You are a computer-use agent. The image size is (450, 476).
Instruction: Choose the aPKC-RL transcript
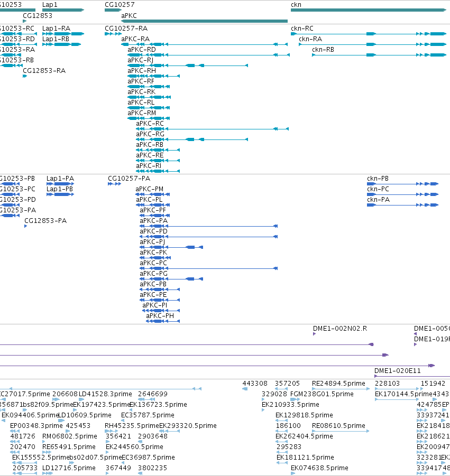click(x=141, y=102)
